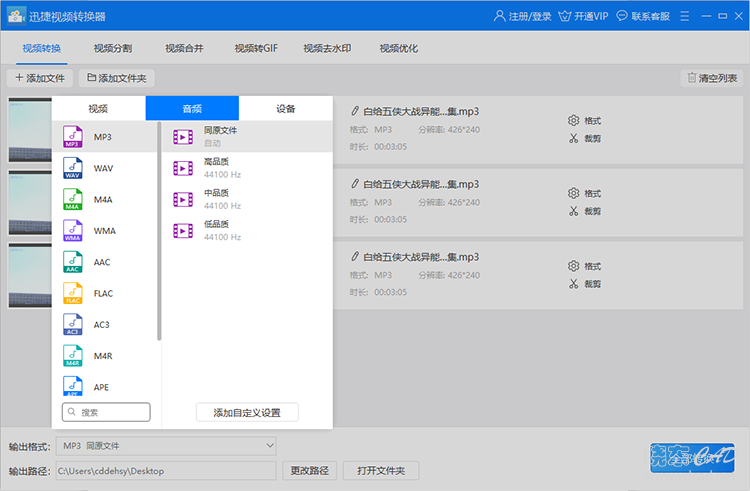Click the second video thumbnail
Image resolution: width=750 pixels, height=491 pixels.
point(30,202)
